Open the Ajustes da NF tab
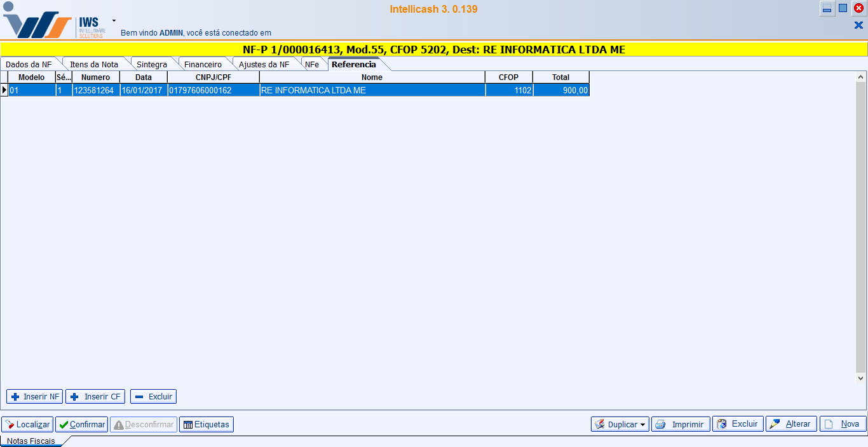The width and height of the screenshot is (868, 447). (x=264, y=64)
